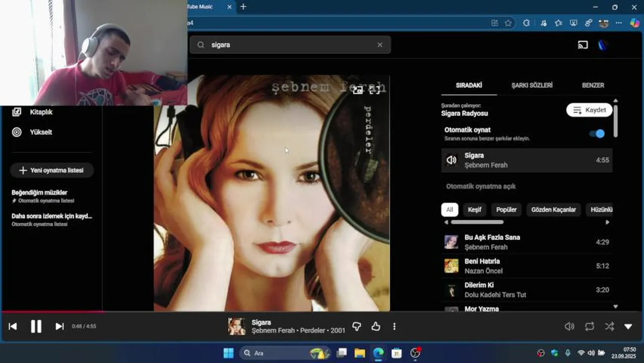Select the Popüler filter chip
Image resolution: width=644 pixels, height=363 pixels.
(x=506, y=210)
